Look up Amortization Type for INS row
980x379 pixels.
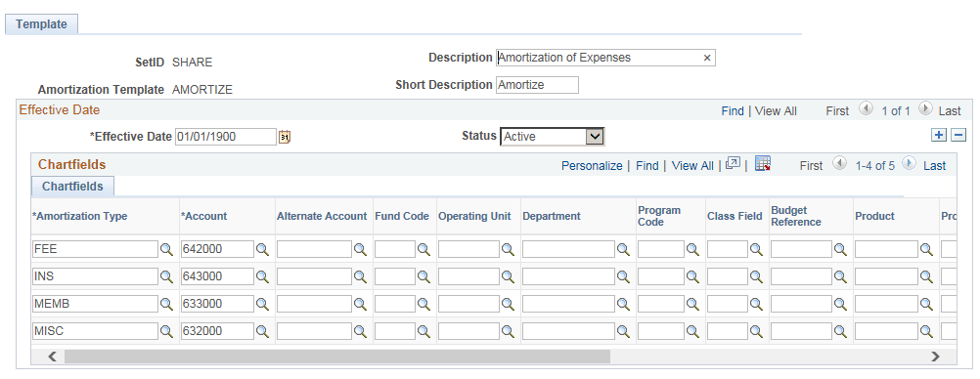166,276
